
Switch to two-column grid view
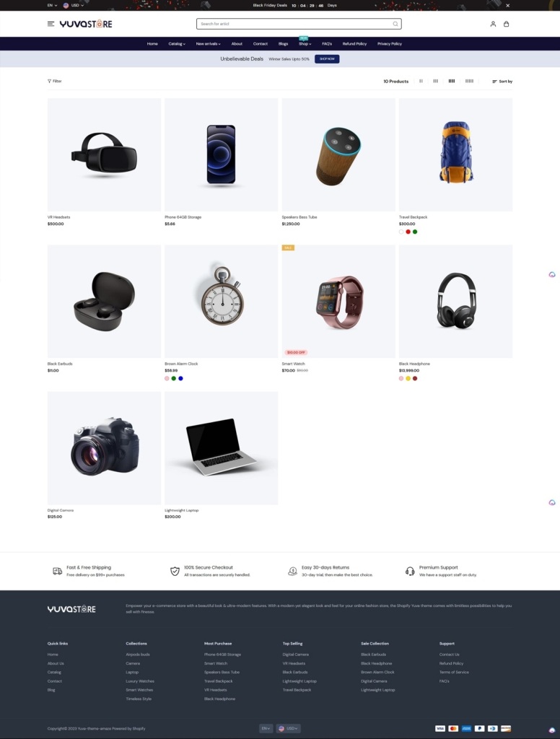pyautogui.click(x=421, y=81)
